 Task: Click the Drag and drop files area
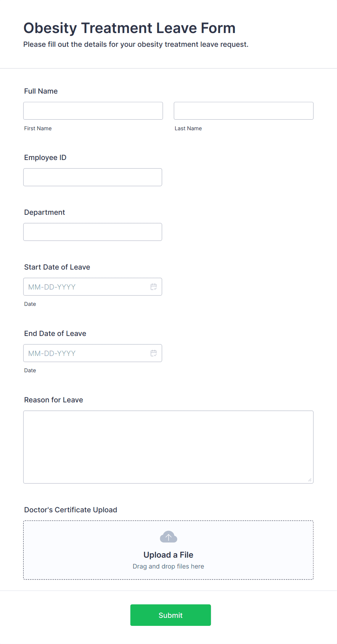tap(168, 550)
